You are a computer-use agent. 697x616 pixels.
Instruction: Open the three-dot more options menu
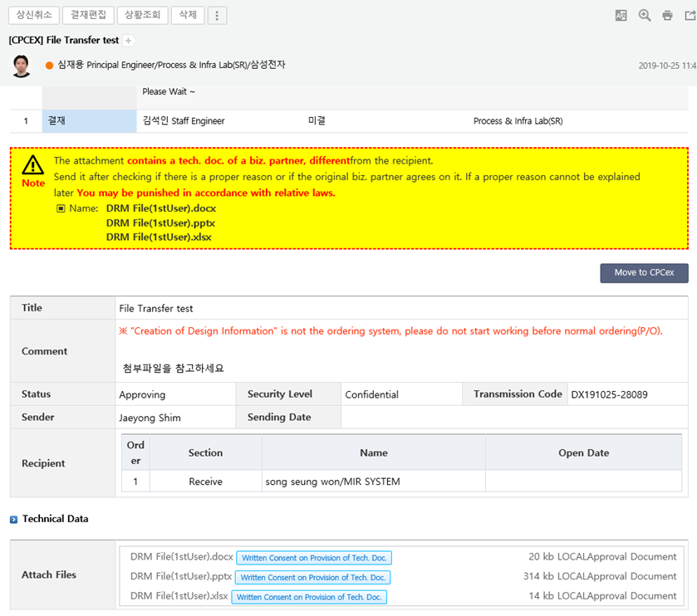tap(217, 16)
